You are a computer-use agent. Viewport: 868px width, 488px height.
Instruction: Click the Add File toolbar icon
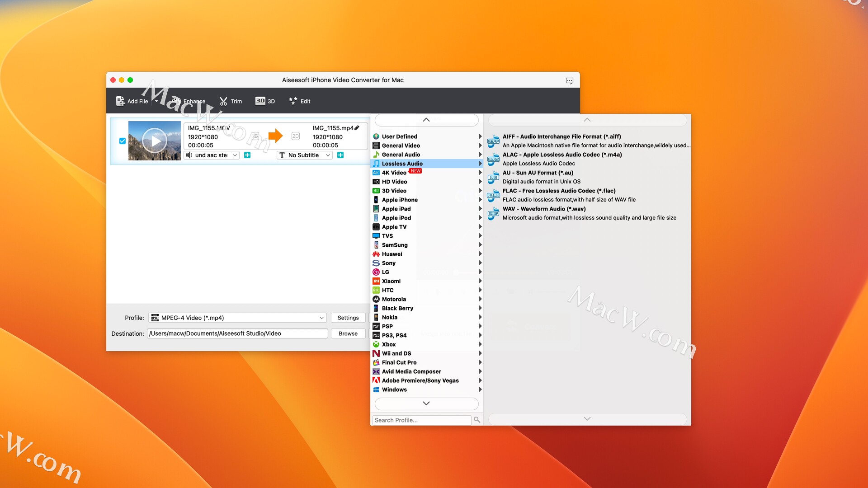[x=120, y=101]
